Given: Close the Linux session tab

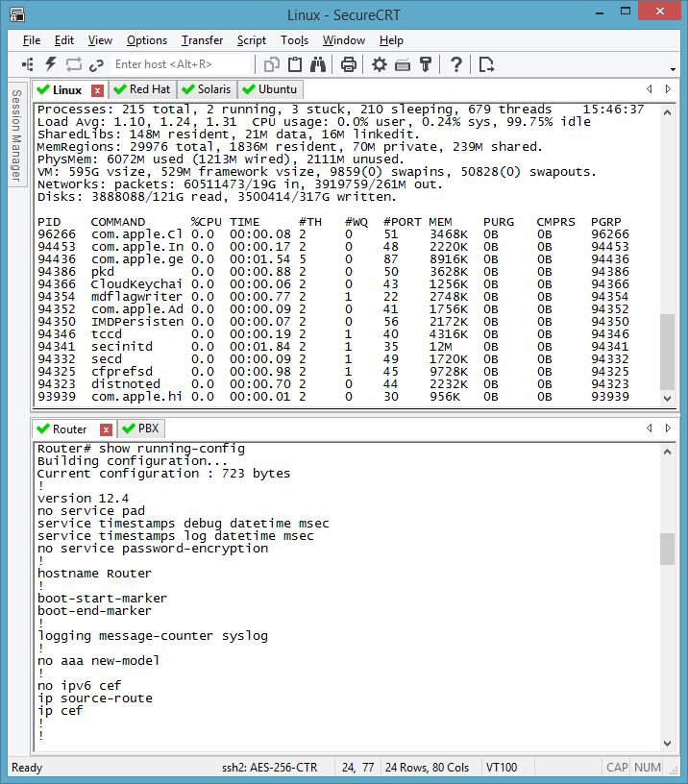Looking at the screenshot, I should 97,90.
